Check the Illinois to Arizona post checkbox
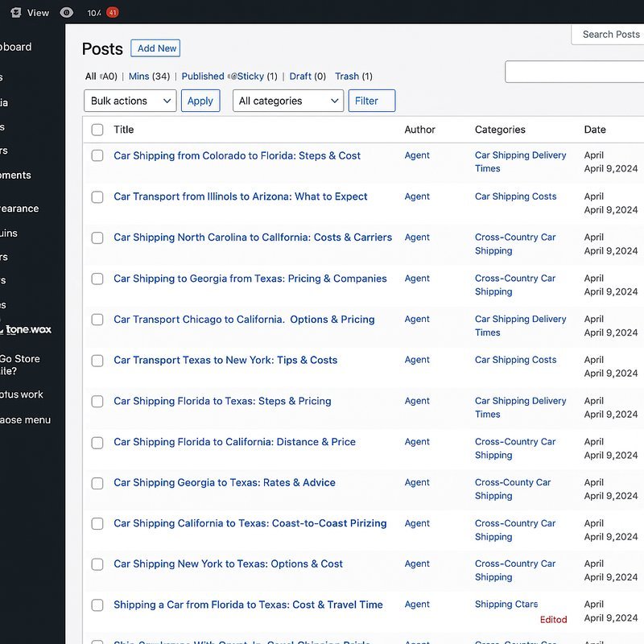 point(97,196)
